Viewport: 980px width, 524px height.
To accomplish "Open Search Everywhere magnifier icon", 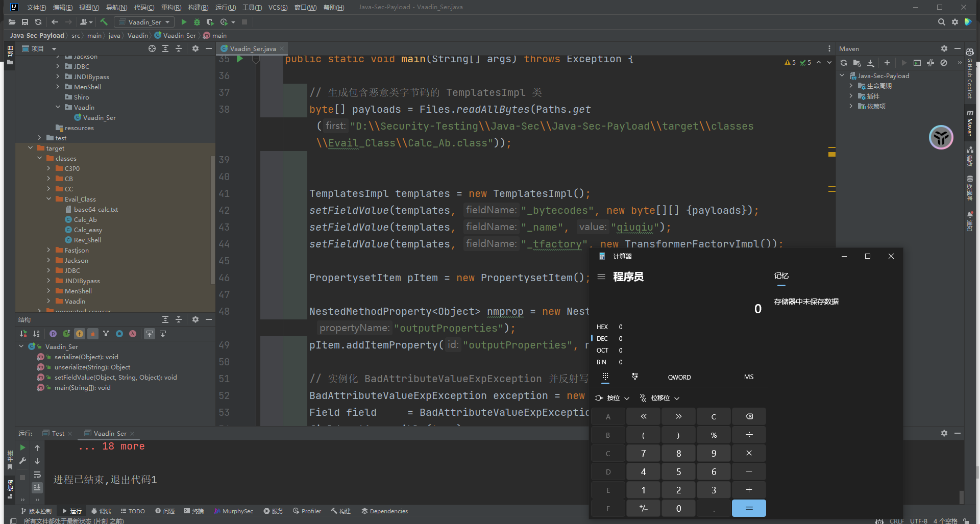I will coord(941,22).
